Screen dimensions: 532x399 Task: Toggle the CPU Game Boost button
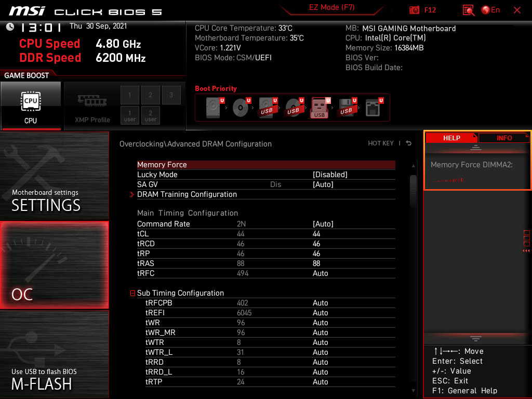click(x=31, y=106)
